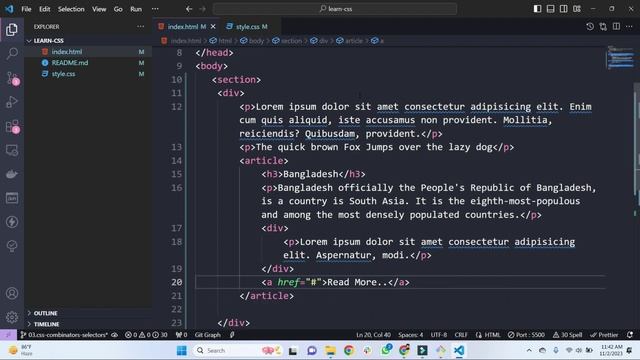Select index.html in the explorer
The height and width of the screenshot is (360, 640).
[x=88, y=52]
